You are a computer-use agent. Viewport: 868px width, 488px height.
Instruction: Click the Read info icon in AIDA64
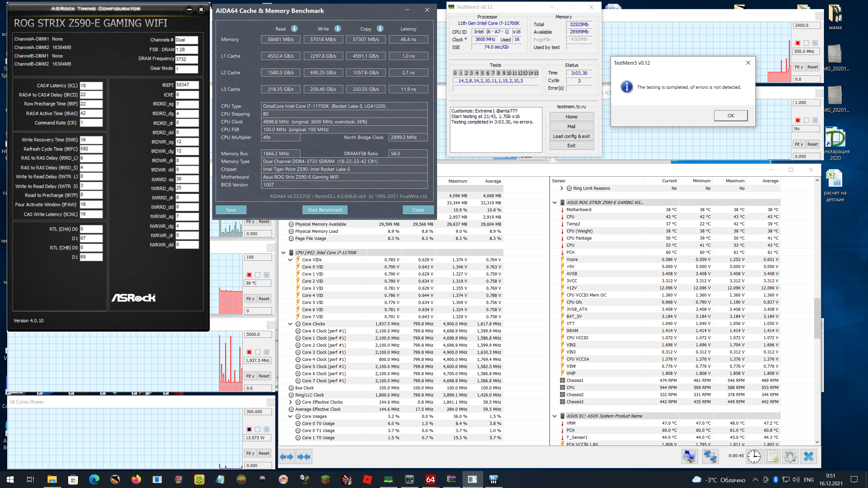pyautogui.click(x=294, y=29)
